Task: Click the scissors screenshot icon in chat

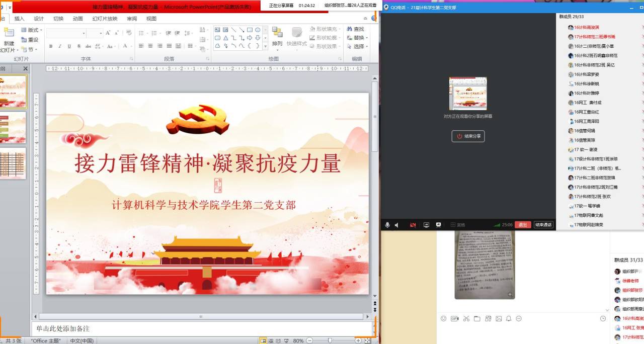Action: tap(466, 318)
